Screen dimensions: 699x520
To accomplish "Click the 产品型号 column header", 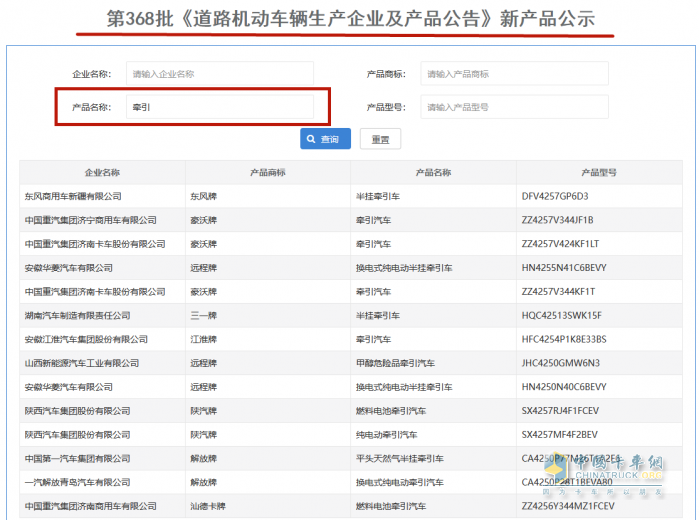I will [x=599, y=173].
